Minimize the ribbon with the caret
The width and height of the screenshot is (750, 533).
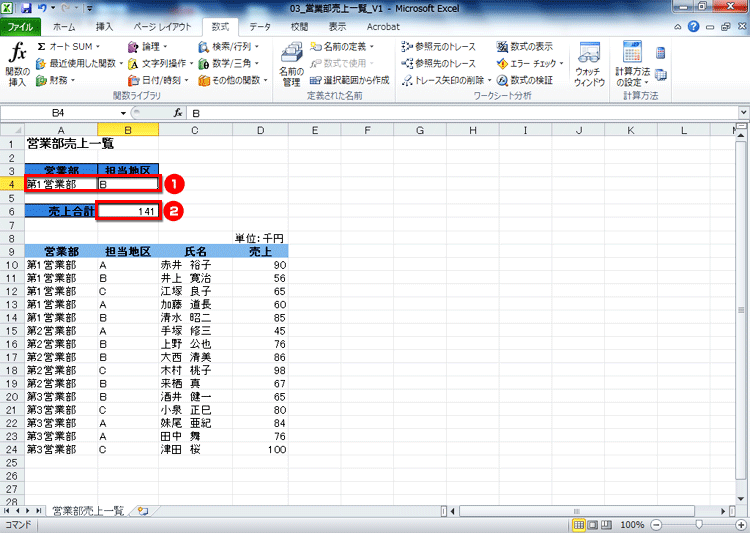coord(678,27)
